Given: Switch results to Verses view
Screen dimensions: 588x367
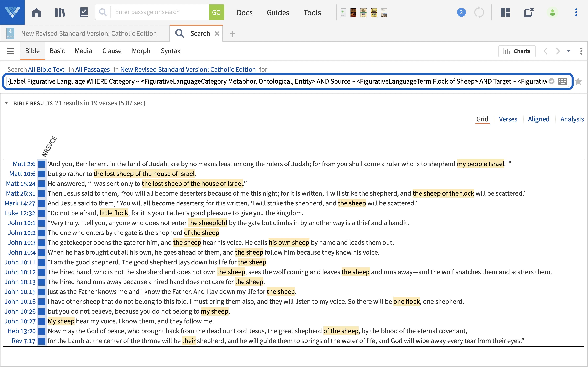Looking at the screenshot, I should point(508,119).
